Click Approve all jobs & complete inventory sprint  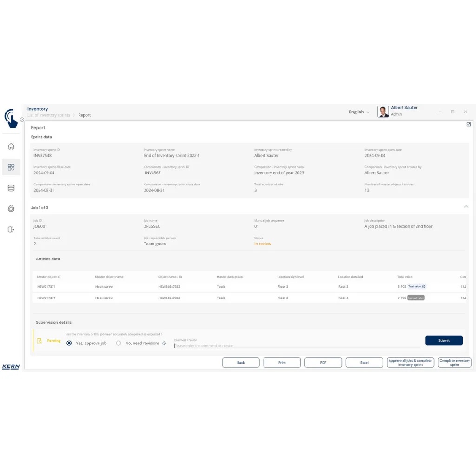(410, 363)
